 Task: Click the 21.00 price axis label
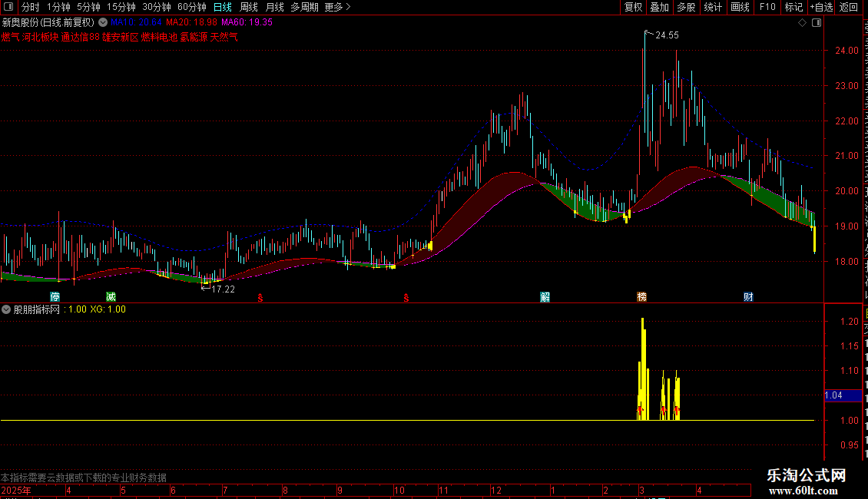pyautogui.click(x=847, y=155)
